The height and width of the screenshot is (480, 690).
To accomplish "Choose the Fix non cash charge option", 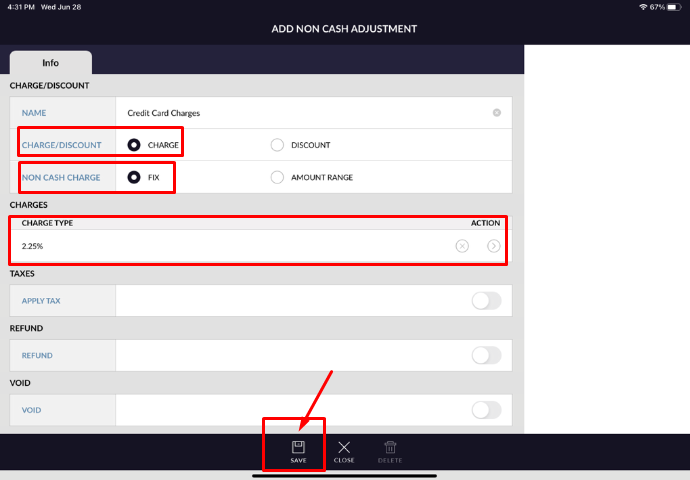I will 134,177.
